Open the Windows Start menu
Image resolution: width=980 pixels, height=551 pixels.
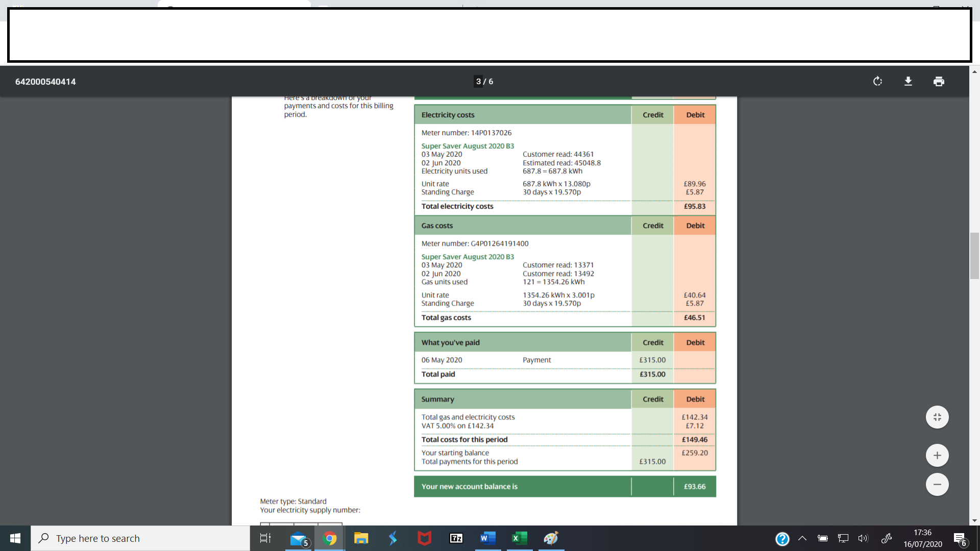(15, 538)
